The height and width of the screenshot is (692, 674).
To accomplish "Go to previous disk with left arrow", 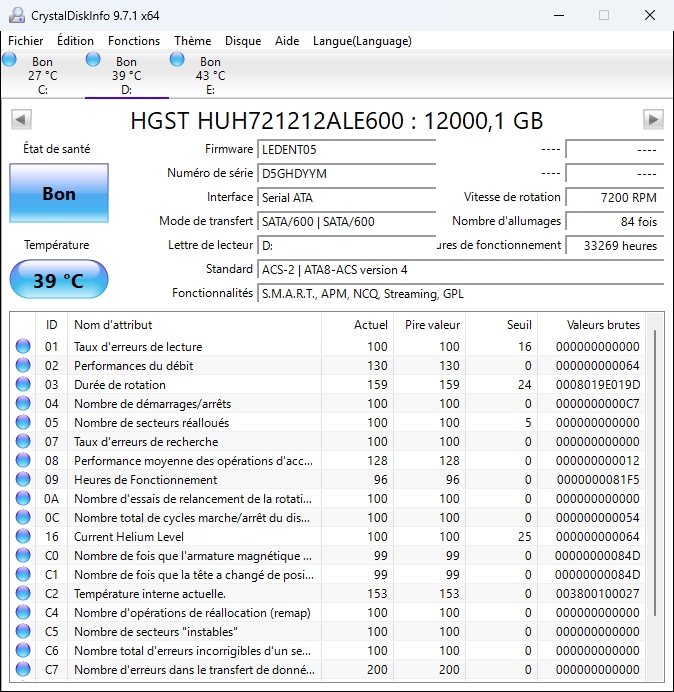I will point(21,119).
